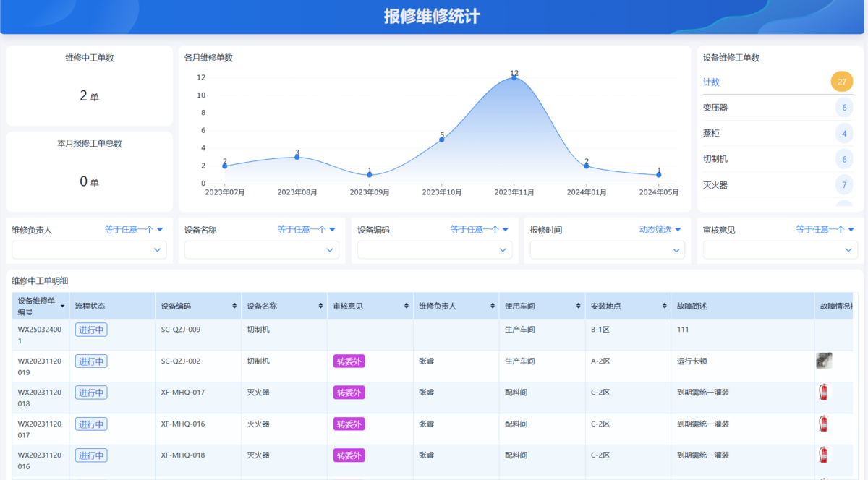Click the 维修中工单数 value 2 单
This screenshot has width=868, height=480.
point(90,96)
